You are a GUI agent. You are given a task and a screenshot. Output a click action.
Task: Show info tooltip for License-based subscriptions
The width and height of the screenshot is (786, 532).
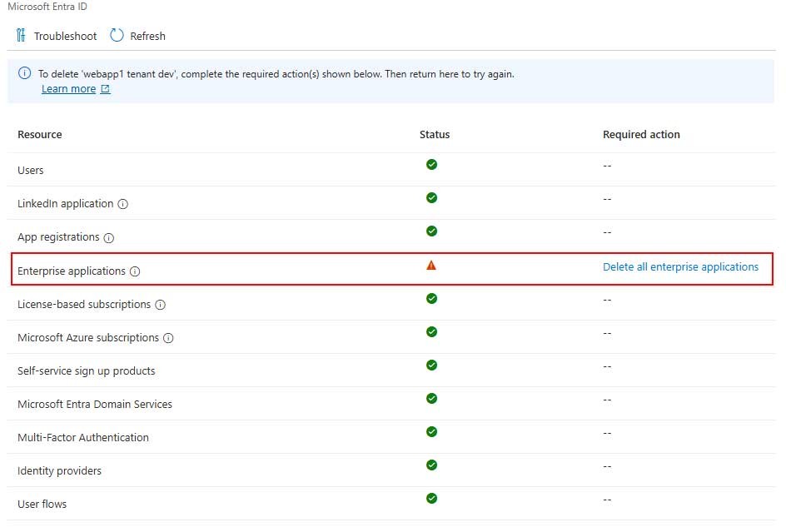coord(160,305)
